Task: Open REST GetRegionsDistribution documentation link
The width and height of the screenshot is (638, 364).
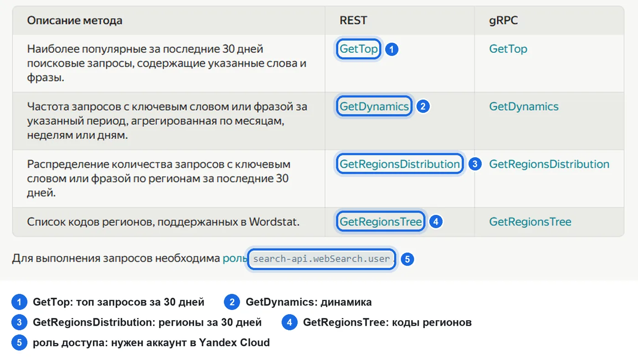Action: [400, 164]
